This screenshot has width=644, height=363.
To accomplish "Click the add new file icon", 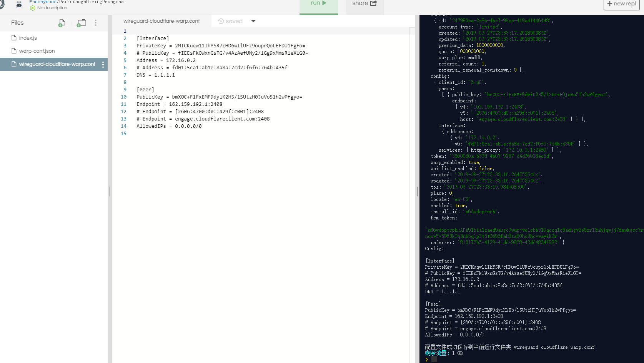I will 62,23.
